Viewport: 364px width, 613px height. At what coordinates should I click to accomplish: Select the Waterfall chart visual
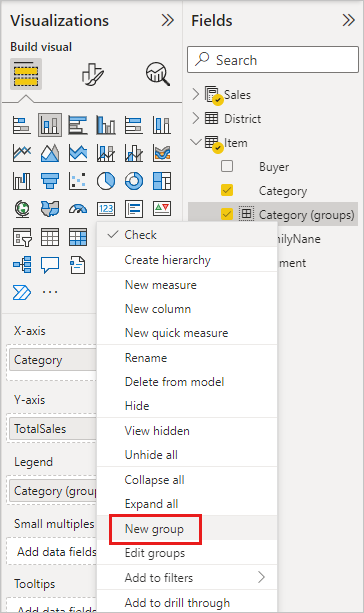pyautogui.click(x=22, y=181)
